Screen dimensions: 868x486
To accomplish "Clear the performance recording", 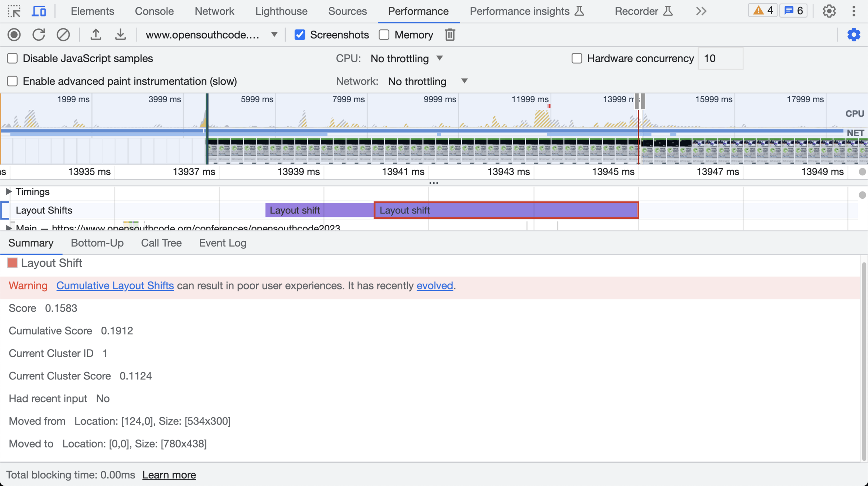I will (x=63, y=35).
